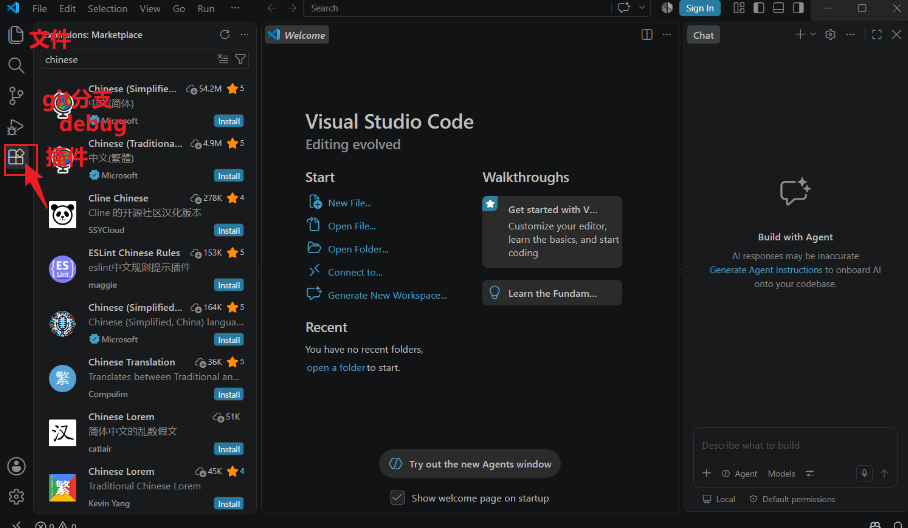The width and height of the screenshot is (908, 528).
Task: Toggle the secondary side bar visibility
Action: [x=798, y=8]
